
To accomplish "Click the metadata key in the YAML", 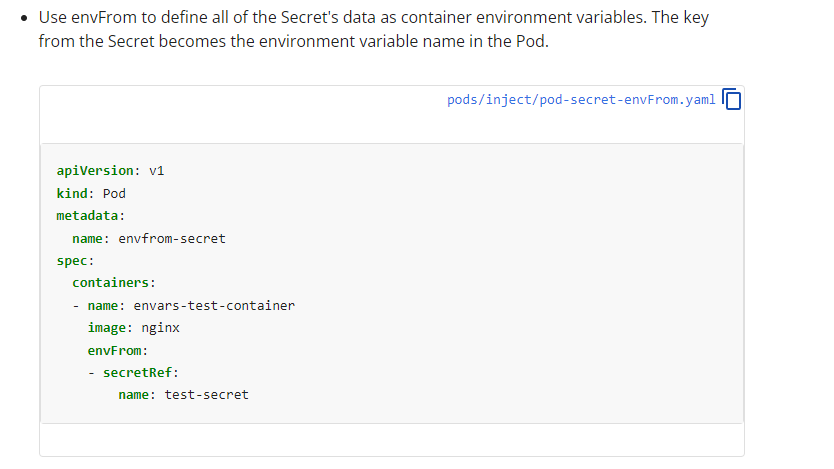I will pyautogui.click(x=86, y=215).
